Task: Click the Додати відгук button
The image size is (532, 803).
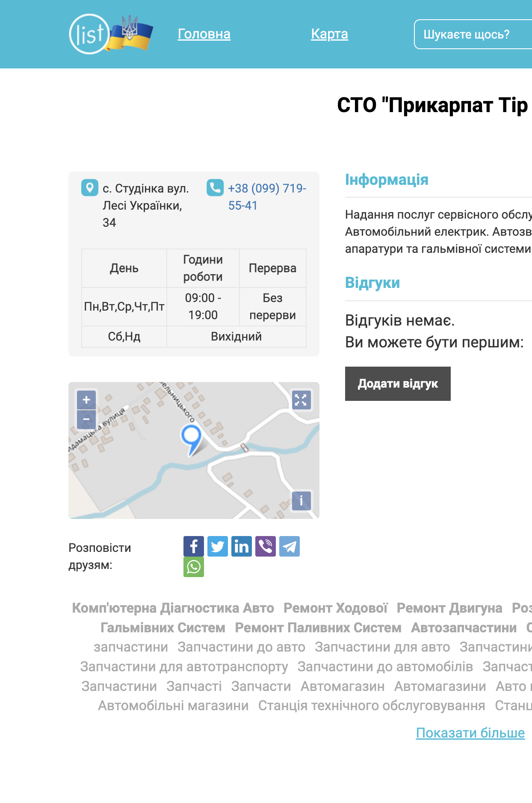Action: [398, 384]
